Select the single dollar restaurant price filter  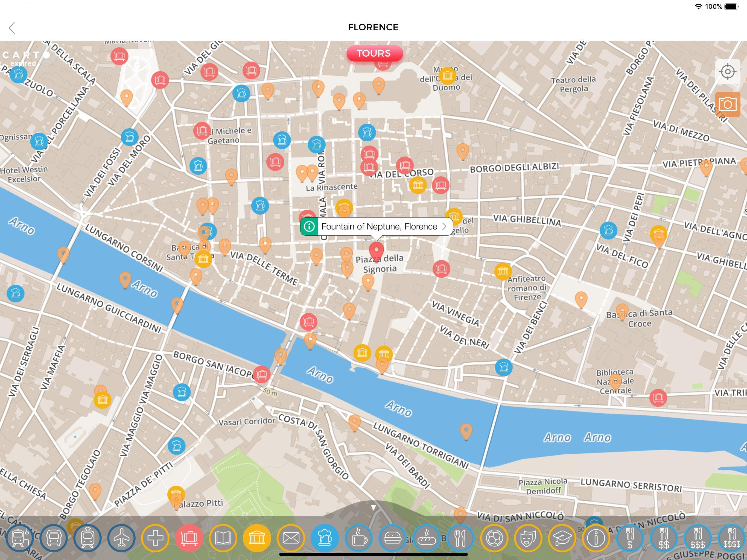630,538
